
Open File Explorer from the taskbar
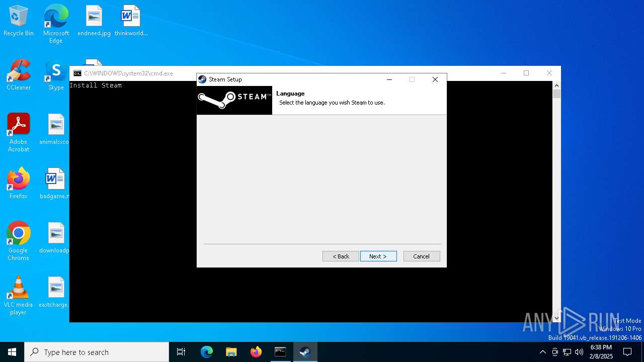(x=231, y=352)
